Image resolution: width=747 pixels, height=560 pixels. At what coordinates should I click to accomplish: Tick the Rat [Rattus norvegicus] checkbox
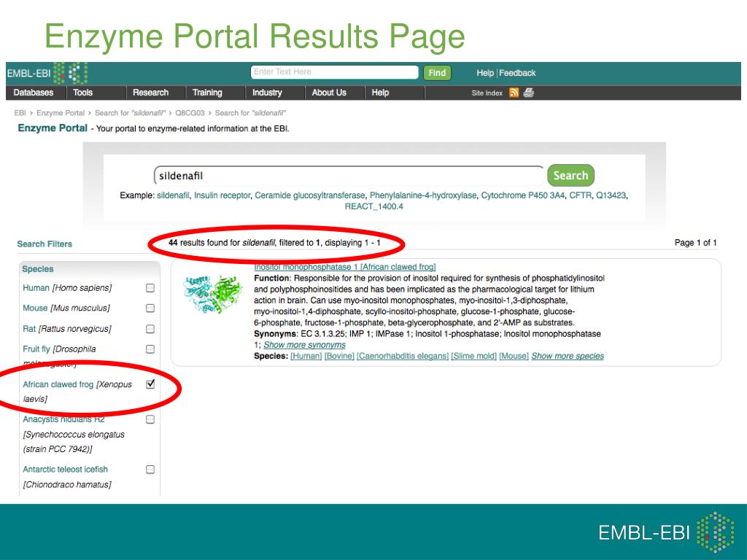[150, 329]
